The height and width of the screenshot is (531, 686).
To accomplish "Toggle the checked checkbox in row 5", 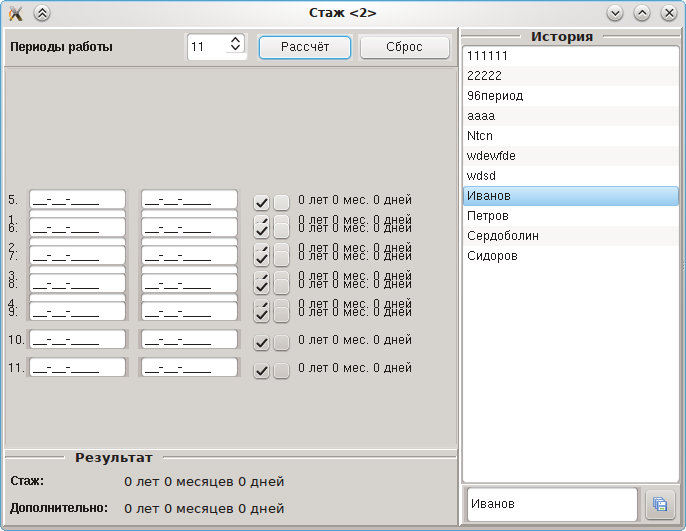I will (262, 202).
